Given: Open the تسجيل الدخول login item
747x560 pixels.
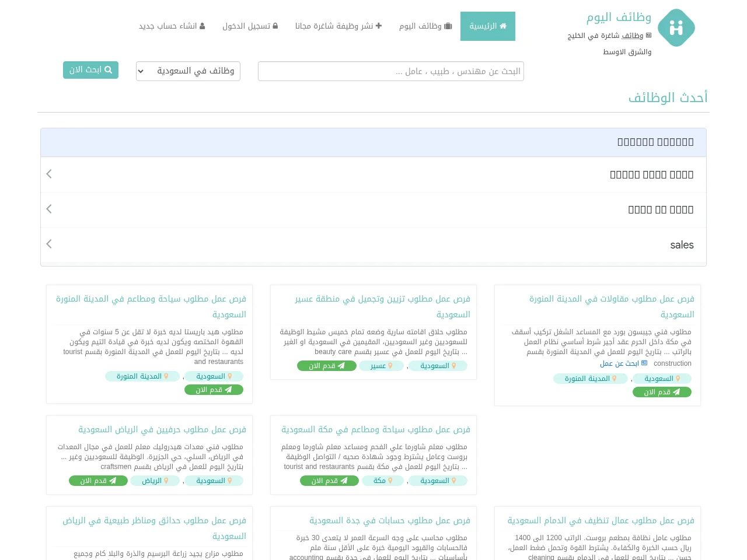Looking at the screenshot, I should click(250, 26).
